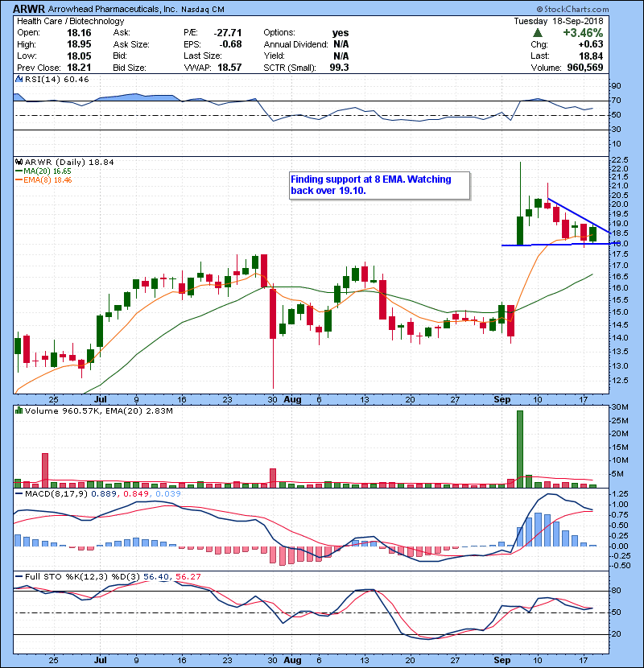
Task: Click the SCTR (Small) value 99.3
Action: (339, 68)
